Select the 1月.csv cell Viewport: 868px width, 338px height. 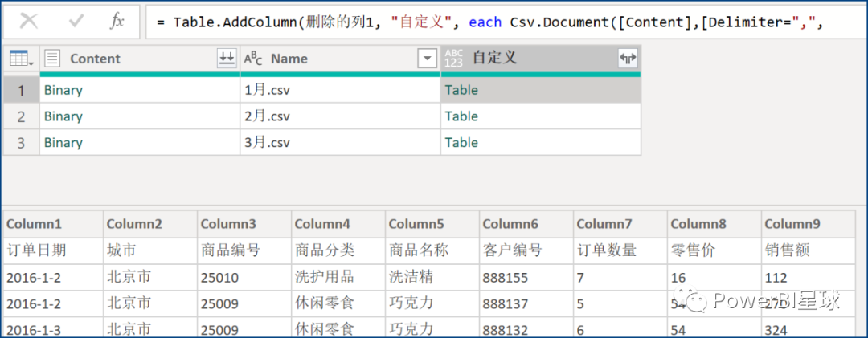coord(341,90)
